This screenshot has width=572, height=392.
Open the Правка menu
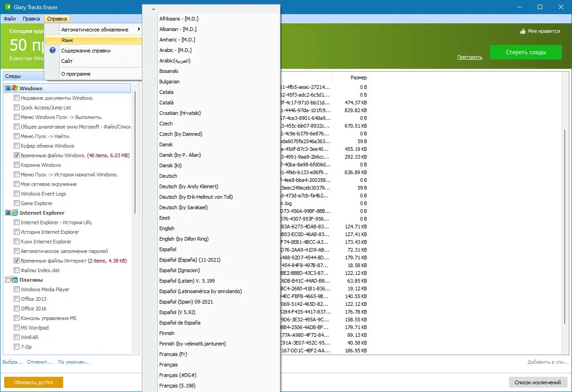31,19
